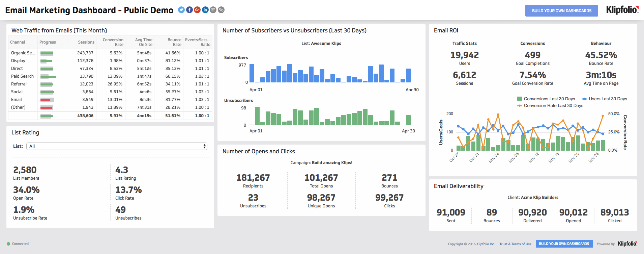Screen dimensions: 644x254
Task: Sort table by Bounce Rate header
Action: pos(174,42)
